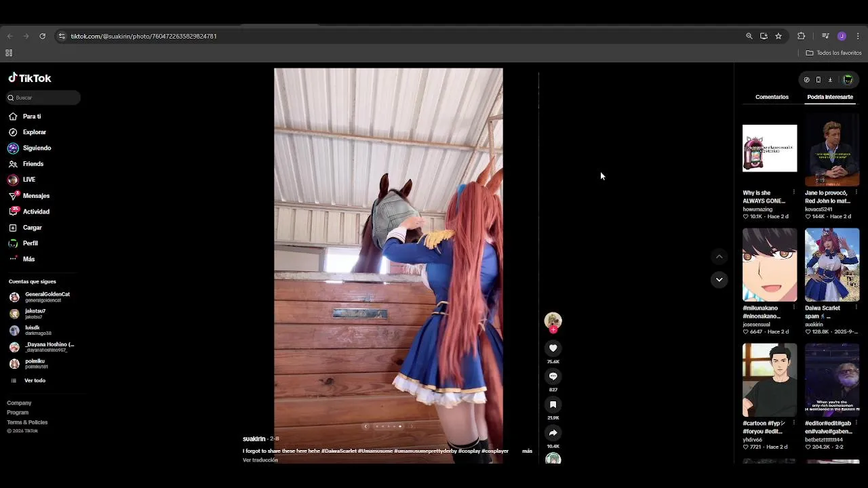Go to the next post with down chevron
Image resolution: width=868 pixels, height=488 pixels.
(719, 279)
